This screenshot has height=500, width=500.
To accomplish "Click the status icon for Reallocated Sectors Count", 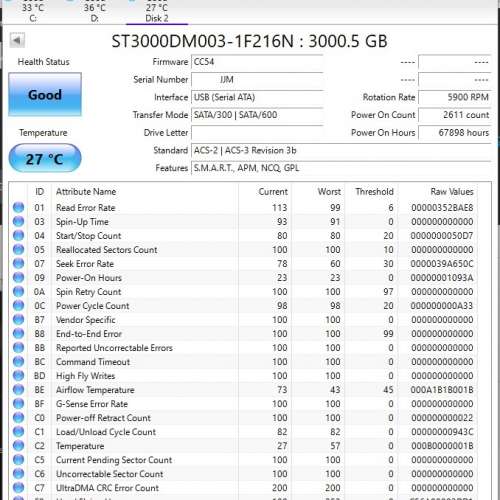I will click(x=19, y=249).
